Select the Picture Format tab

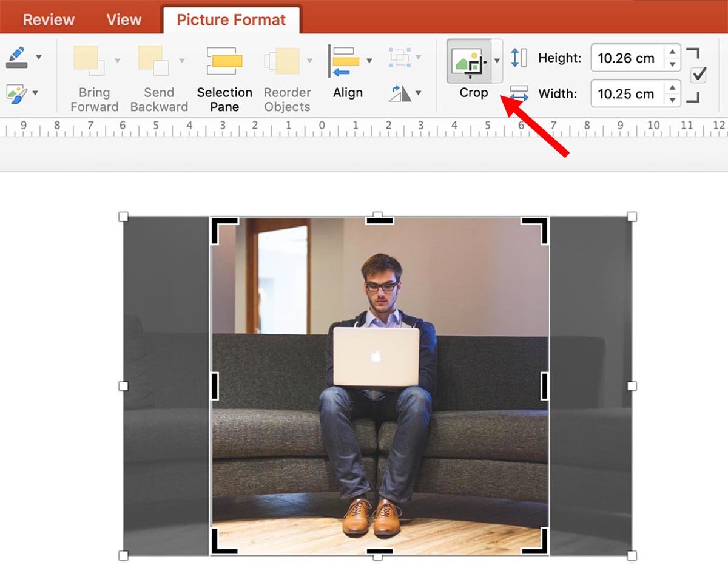tap(231, 19)
